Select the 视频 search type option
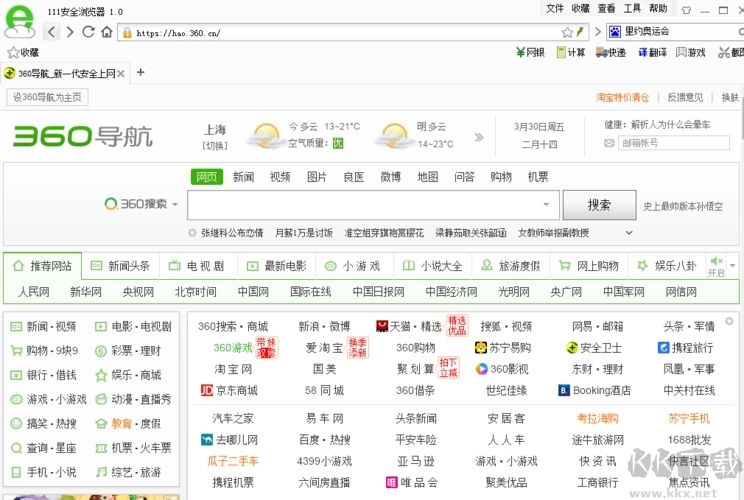 [280, 177]
